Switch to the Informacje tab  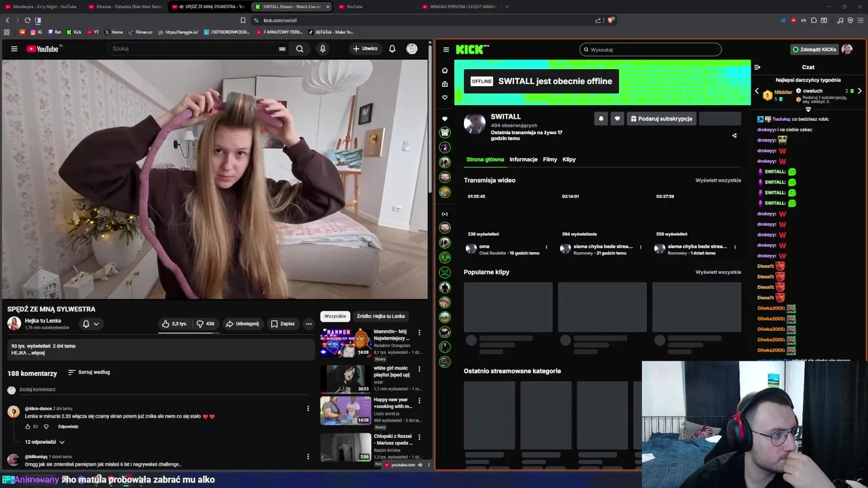524,159
